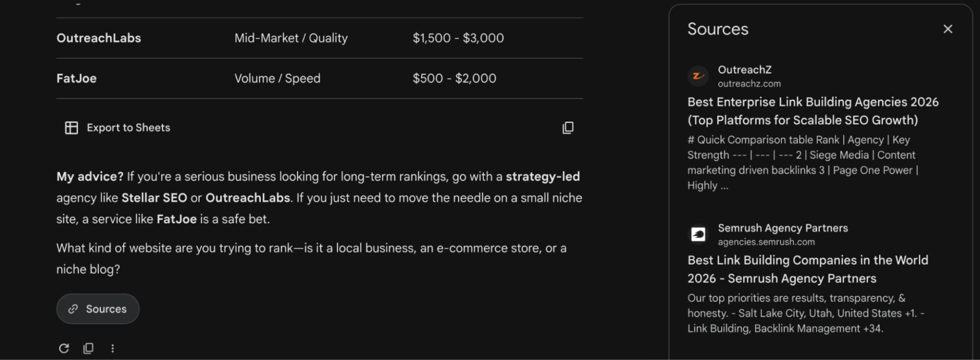Click the $1,500 - $3,000 price cell
Image resolution: width=980 pixels, height=360 pixels.
[458, 38]
